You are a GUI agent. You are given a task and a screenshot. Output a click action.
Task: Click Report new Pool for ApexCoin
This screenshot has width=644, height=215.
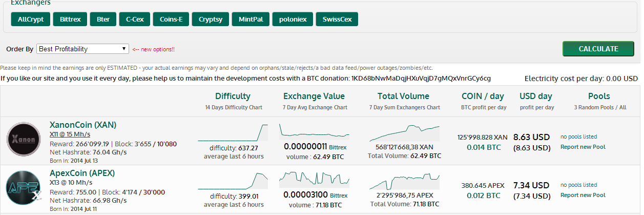(583, 195)
